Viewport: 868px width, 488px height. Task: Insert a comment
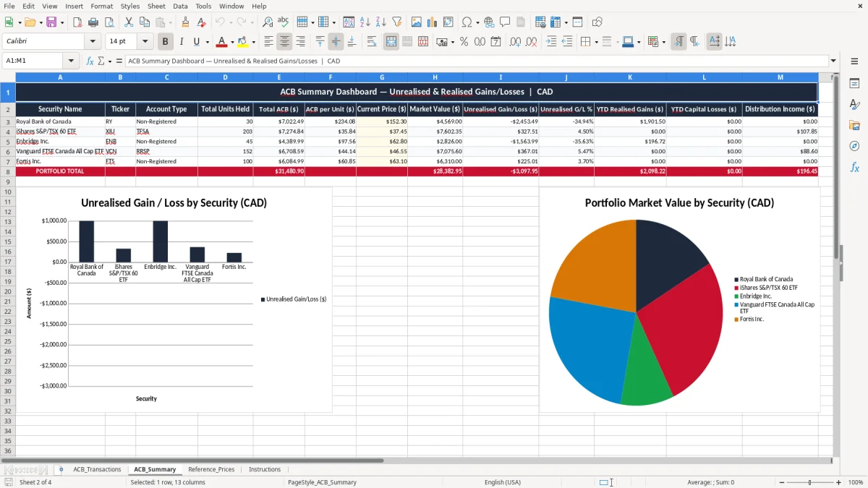click(x=505, y=22)
